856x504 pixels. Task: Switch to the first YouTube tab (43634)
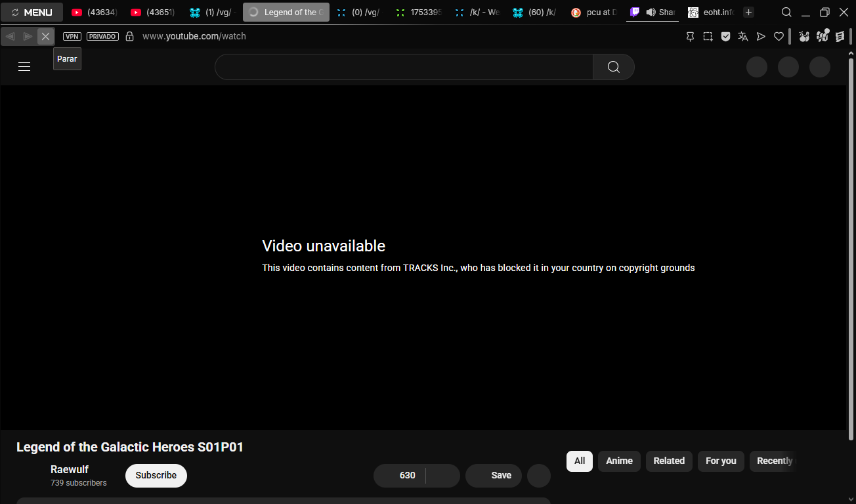tap(95, 12)
